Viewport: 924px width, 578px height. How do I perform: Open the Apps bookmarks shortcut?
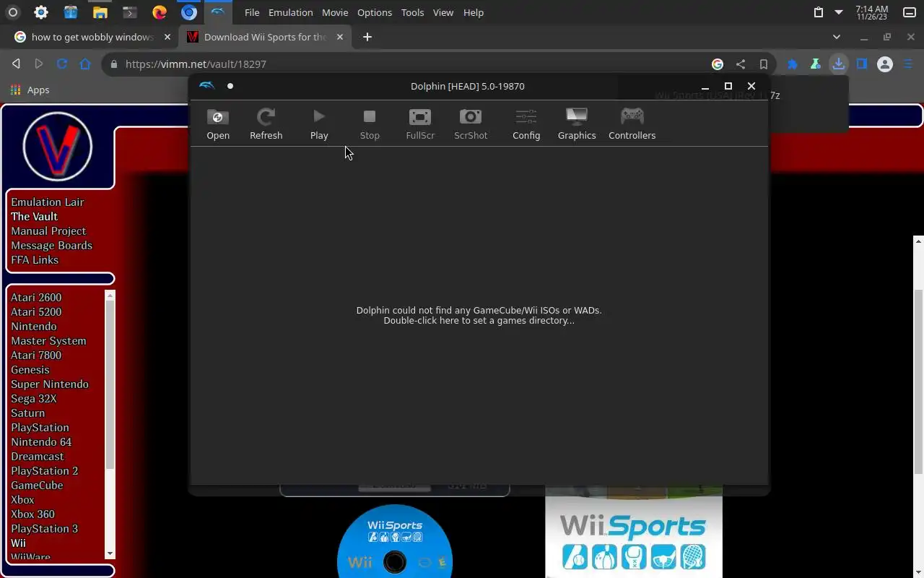click(x=30, y=90)
